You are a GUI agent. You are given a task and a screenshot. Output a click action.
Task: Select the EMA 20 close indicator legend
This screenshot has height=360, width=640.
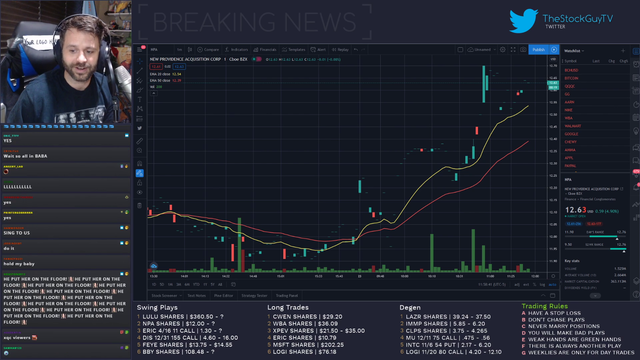pyautogui.click(x=165, y=74)
